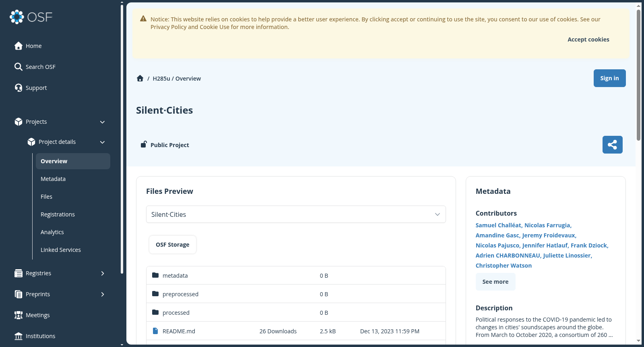Click the Sign in button
The height and width of the screenshot is (347, 644).
(x=609, y=78)
